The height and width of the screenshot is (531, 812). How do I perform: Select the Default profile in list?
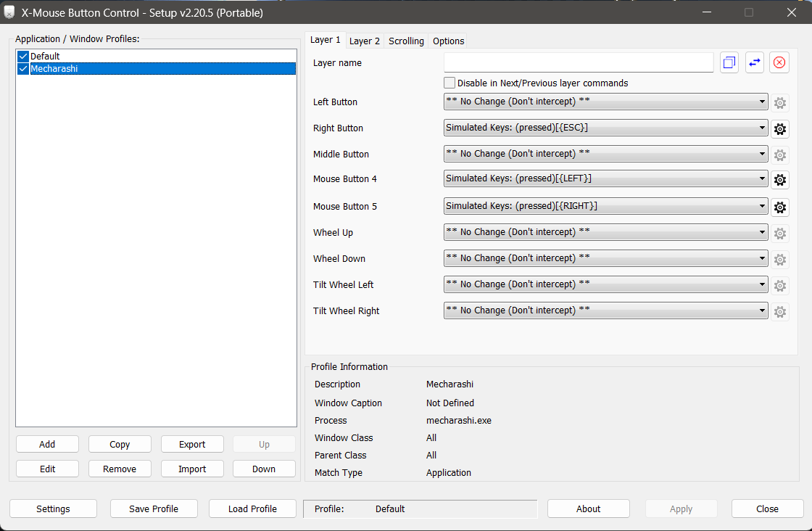pyautogui.click(x=45, y=57)
